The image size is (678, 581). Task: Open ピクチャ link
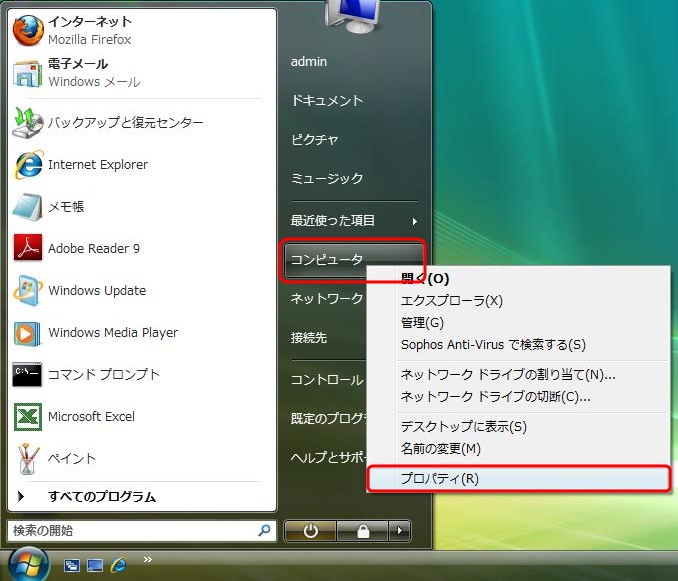tap(314, 139)
